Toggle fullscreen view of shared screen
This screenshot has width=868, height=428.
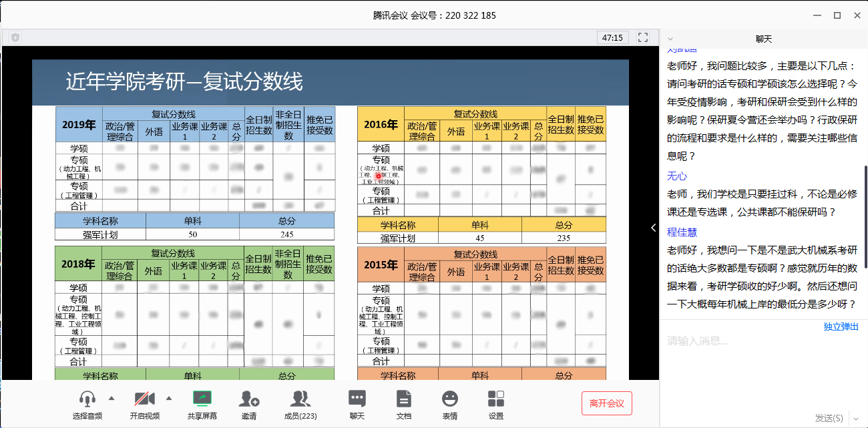643,37
